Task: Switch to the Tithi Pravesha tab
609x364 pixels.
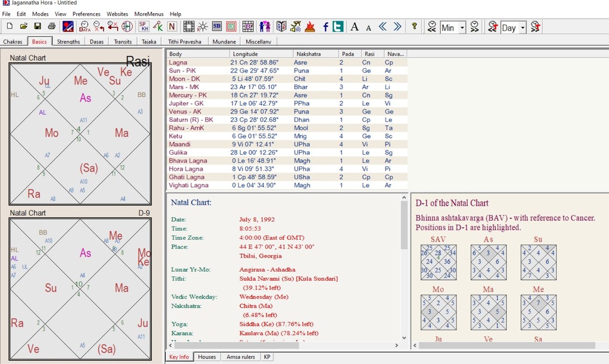Action: [x=184, y=41]
